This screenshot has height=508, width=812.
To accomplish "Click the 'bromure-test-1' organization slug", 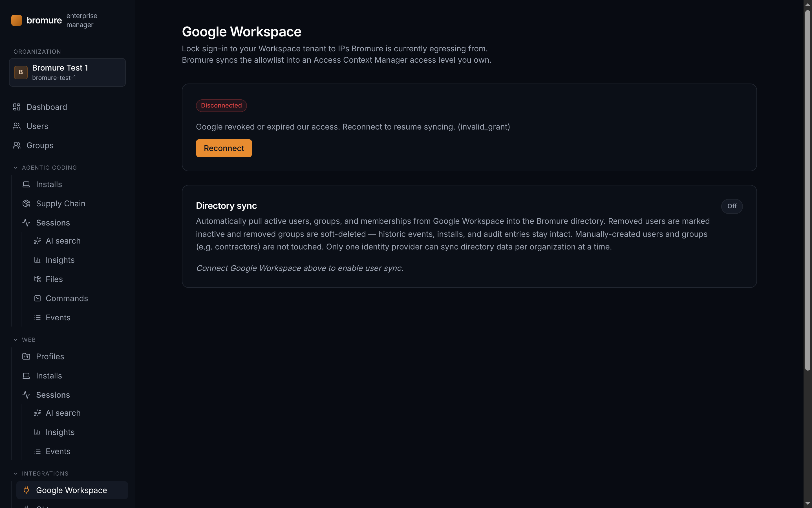I will 54,78.
